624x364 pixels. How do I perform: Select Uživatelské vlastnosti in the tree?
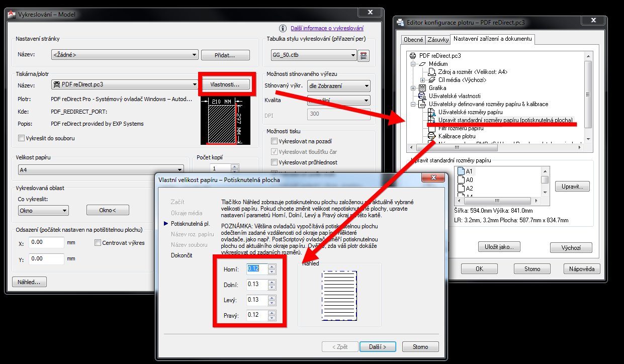[455, 96]
